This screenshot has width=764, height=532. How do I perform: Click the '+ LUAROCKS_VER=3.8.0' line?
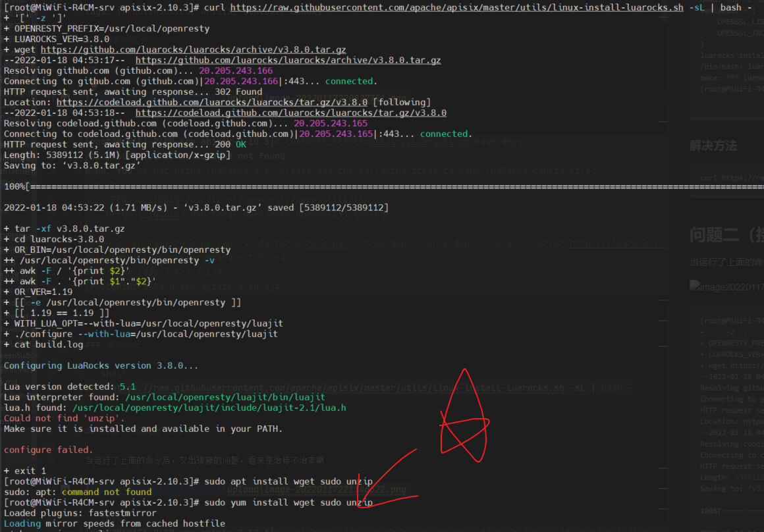(57, 39)
